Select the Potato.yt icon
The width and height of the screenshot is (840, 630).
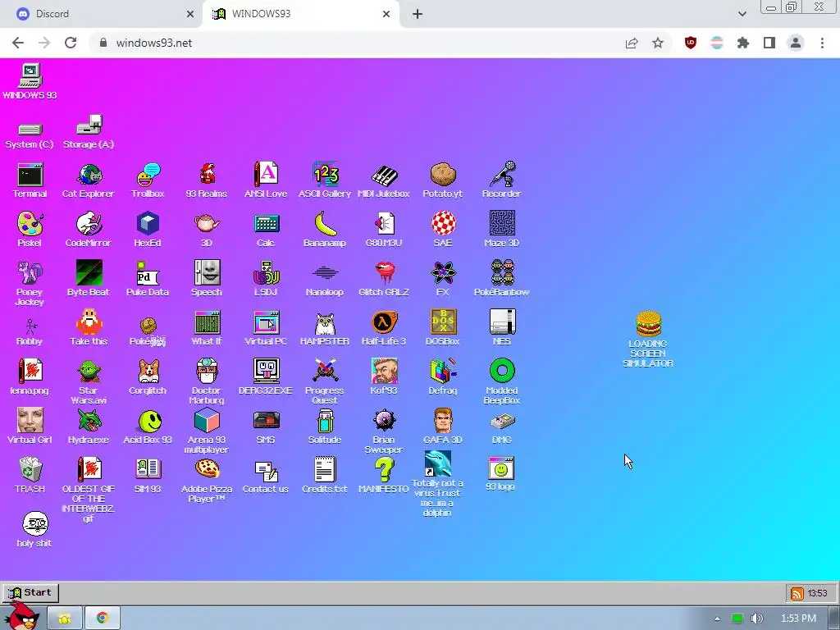point(442,180)
